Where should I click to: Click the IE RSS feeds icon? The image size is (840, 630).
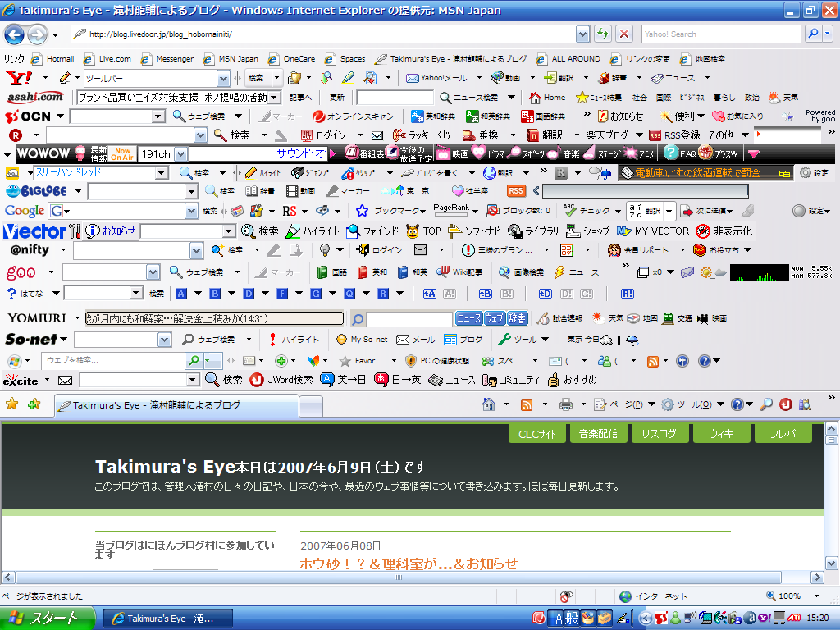click(527, 405)
